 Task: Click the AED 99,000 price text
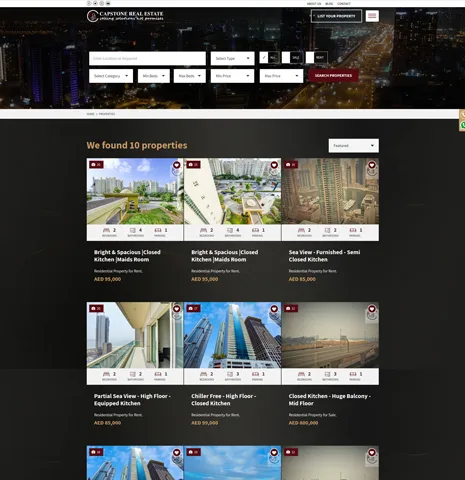[x=205, y=423]
